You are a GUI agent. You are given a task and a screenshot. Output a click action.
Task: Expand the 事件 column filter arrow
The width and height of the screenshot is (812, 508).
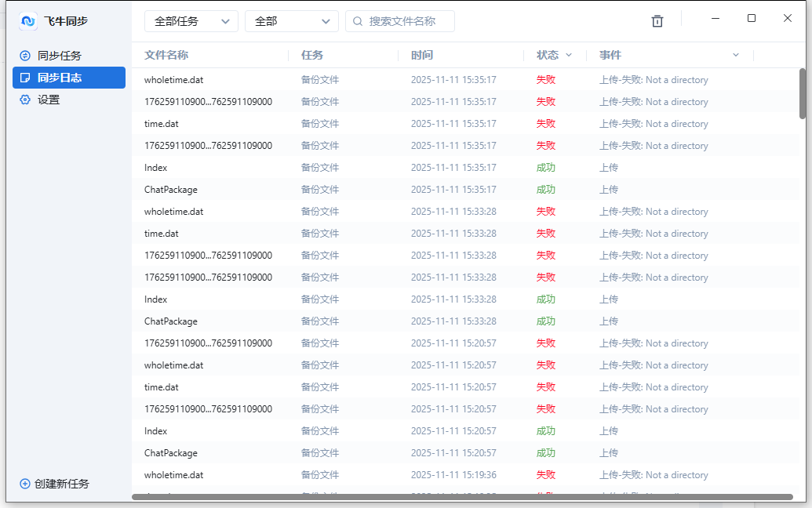coord(735,55)
